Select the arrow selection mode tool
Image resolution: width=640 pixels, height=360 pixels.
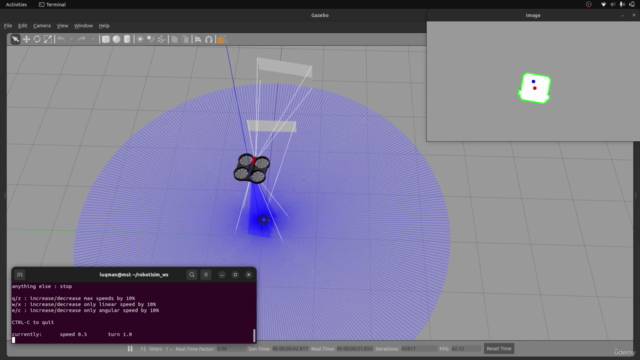15,39
